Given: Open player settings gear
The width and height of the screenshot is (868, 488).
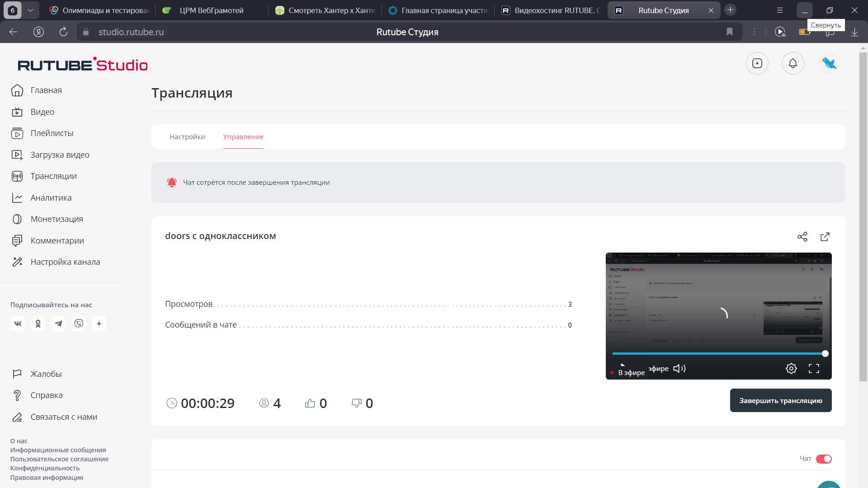Looking at the screenshot, I should coord(791,369).
